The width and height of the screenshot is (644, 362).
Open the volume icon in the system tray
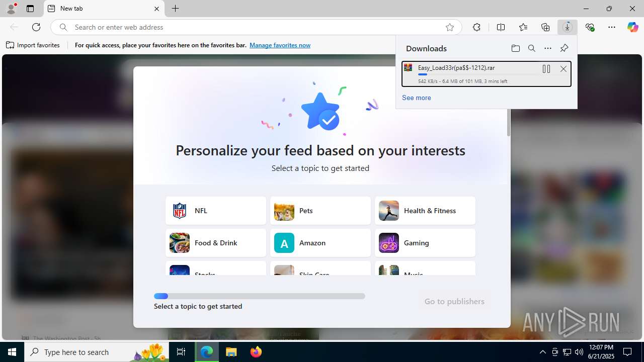(x=579, y=352)
